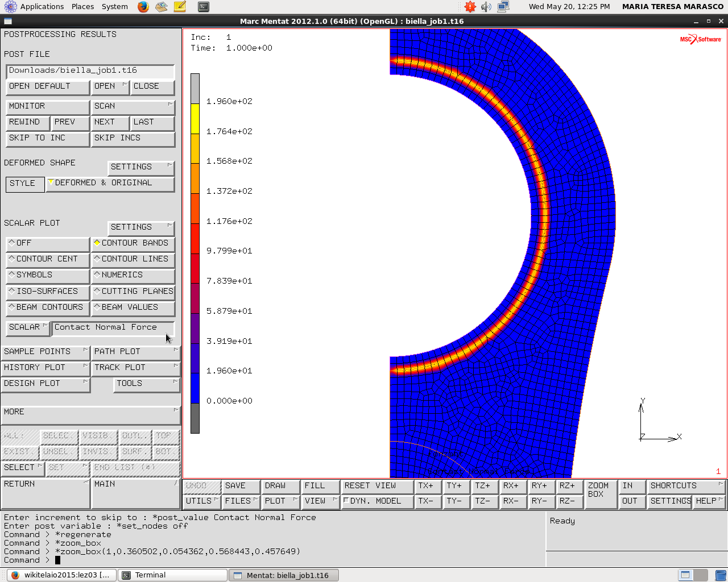Click the Mentat window menu icon in title bar

[x=7, y=21]
